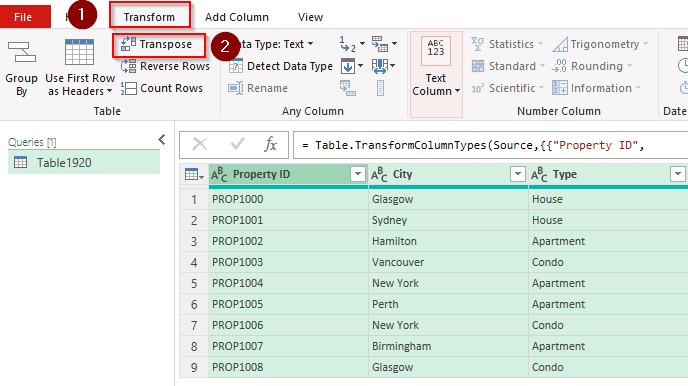Click the Type column type icon
This screenshot has width=688, height=386.
(x=539, y=175)
